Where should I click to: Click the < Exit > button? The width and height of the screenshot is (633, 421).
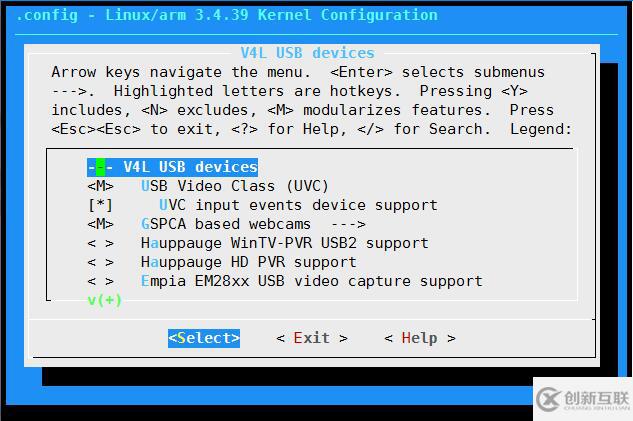[312, 338]
